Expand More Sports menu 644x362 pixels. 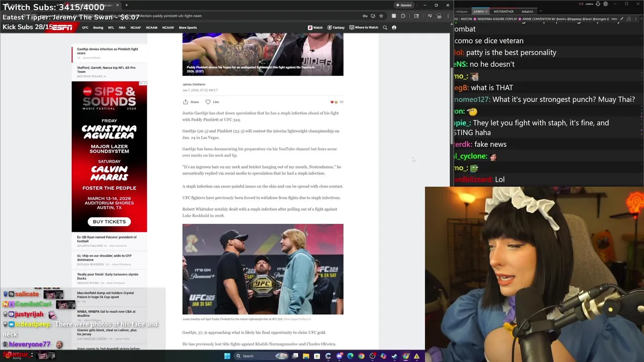[188, 28]
